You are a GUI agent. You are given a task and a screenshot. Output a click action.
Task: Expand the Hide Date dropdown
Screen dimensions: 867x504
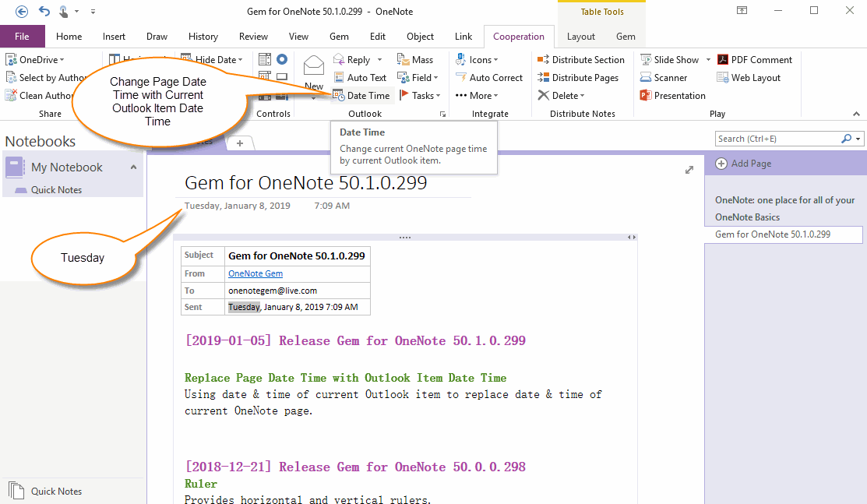click(241, 60)
